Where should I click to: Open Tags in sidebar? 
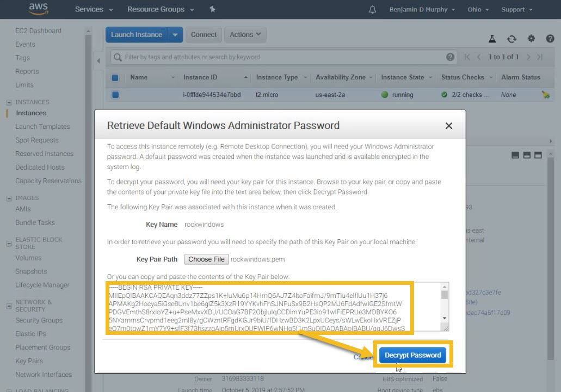(x=22, y=58)
